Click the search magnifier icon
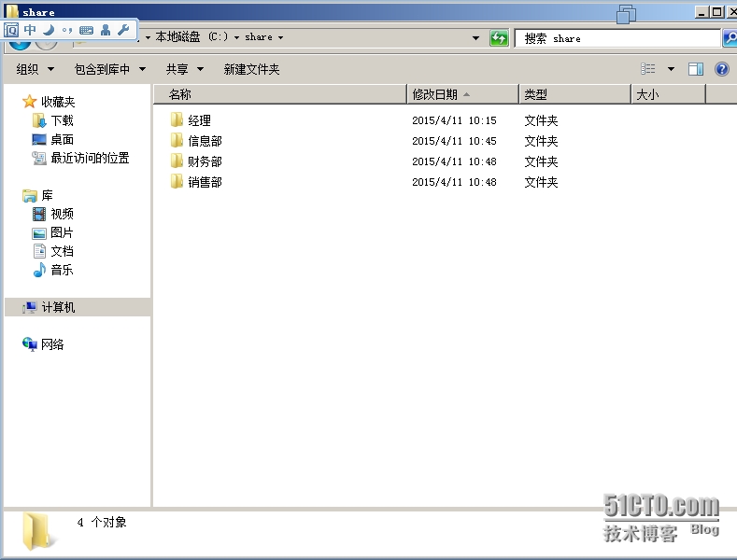 point(730,38)
